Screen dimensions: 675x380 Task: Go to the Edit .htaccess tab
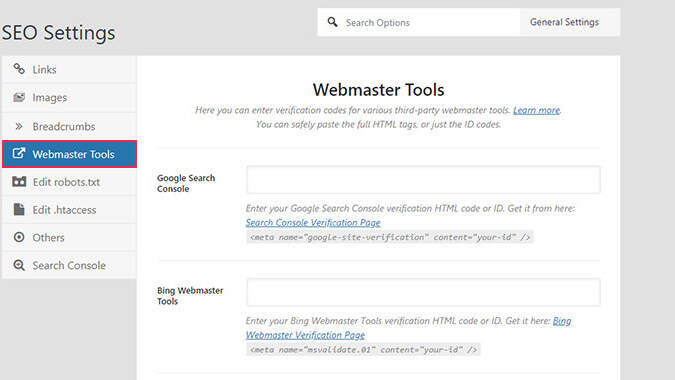point(69,210)
